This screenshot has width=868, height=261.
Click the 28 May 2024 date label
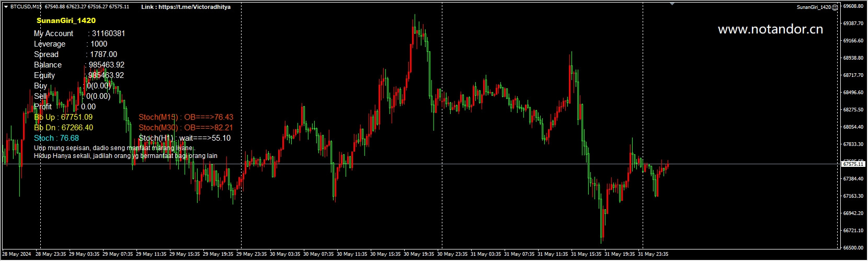pos(17,254)
